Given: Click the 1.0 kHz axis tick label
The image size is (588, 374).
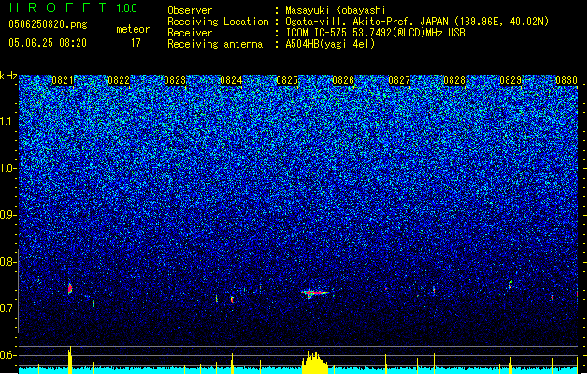Looking at the screenshot, I should coord(8,169).
